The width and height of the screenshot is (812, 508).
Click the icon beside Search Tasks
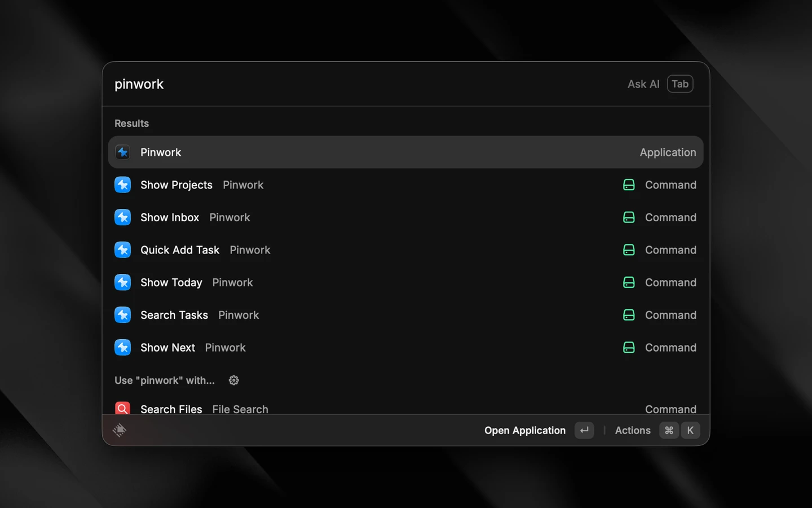122,315
